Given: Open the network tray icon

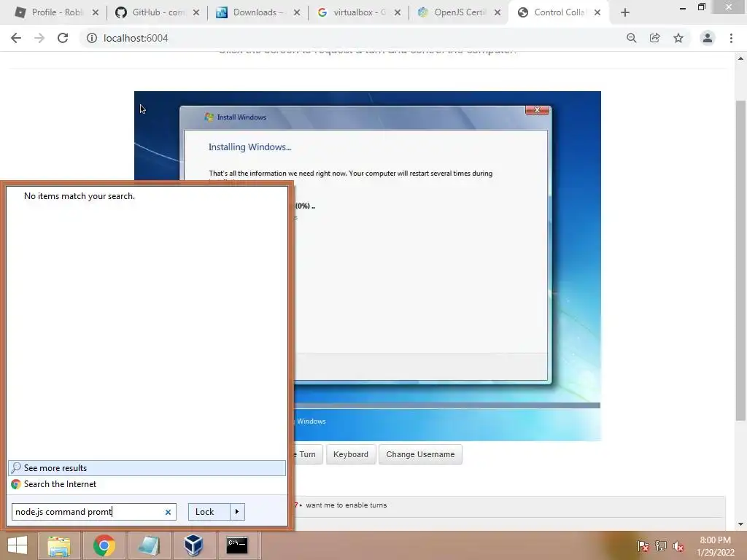Looking at the screenshot, I should (x=661, y=545).
